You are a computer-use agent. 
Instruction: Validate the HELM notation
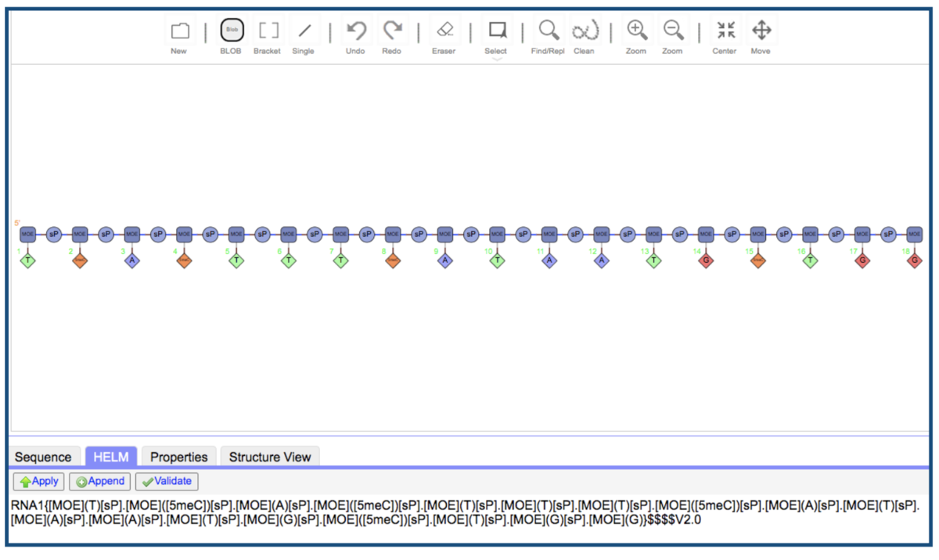click(167, 482)
